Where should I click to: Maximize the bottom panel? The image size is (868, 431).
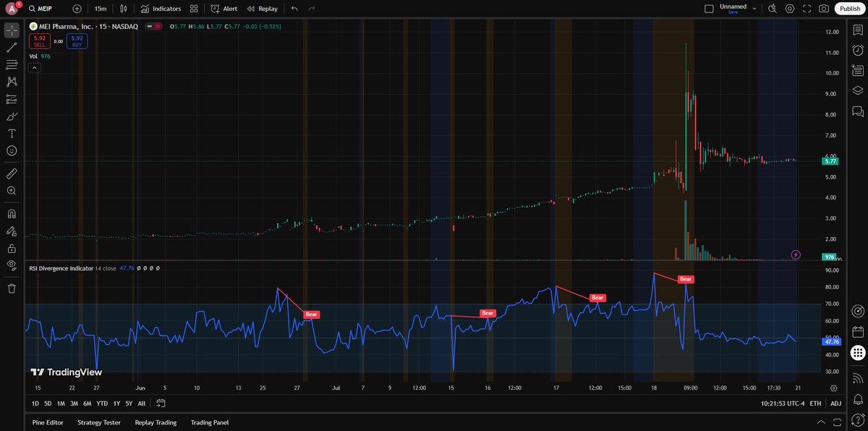(x=838, y=422)
